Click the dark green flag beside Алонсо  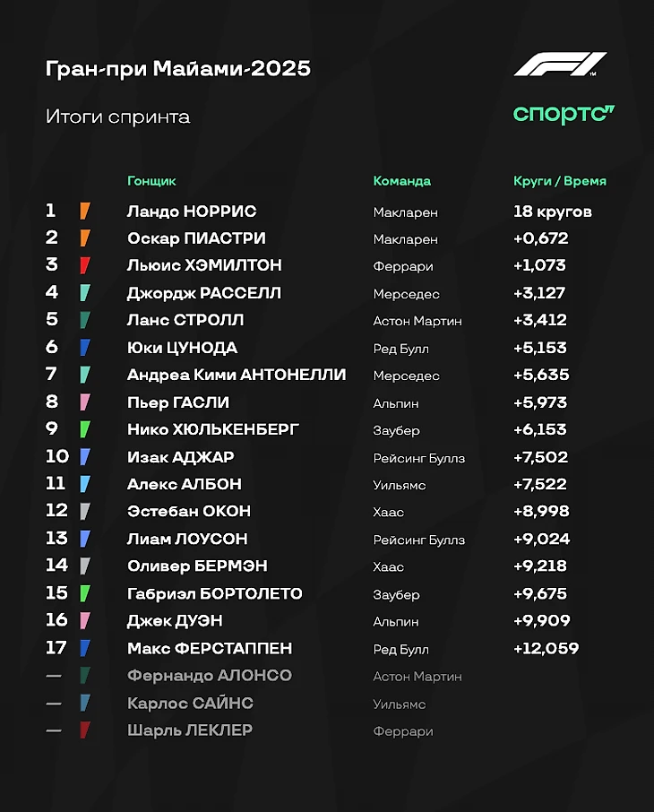pyautogui.click(x=84, y=676)
